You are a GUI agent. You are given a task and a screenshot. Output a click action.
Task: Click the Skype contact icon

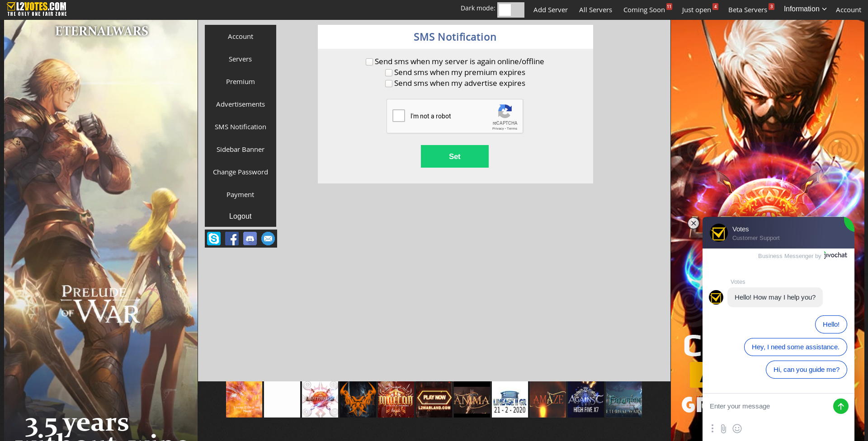(214, 239)
